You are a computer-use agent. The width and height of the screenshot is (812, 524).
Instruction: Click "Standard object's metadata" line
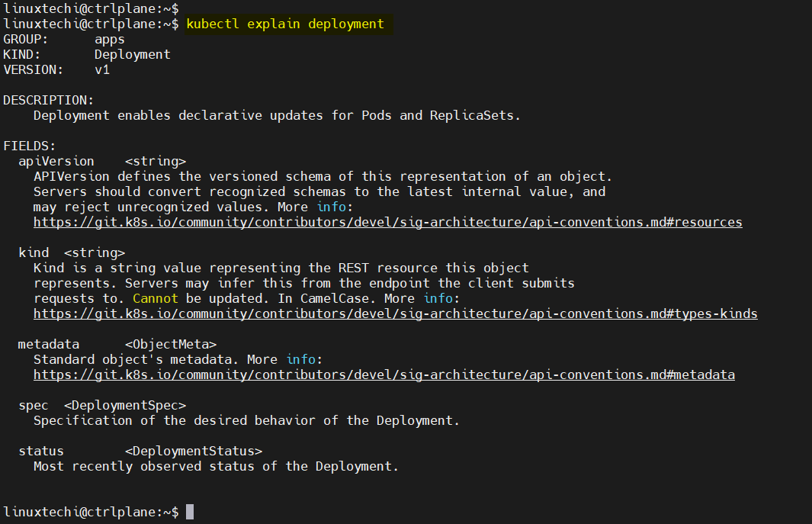pyautogui.click(x=178, y=360)
